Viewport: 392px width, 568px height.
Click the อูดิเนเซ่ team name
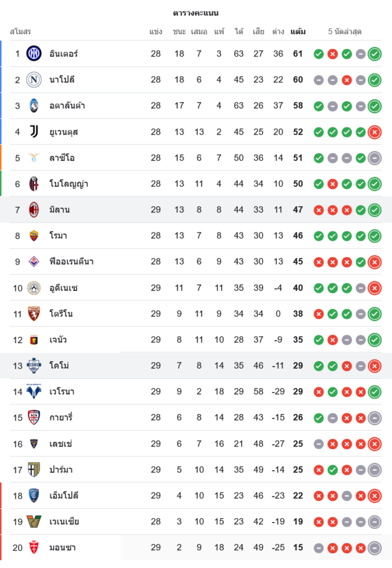pos(64,288)
